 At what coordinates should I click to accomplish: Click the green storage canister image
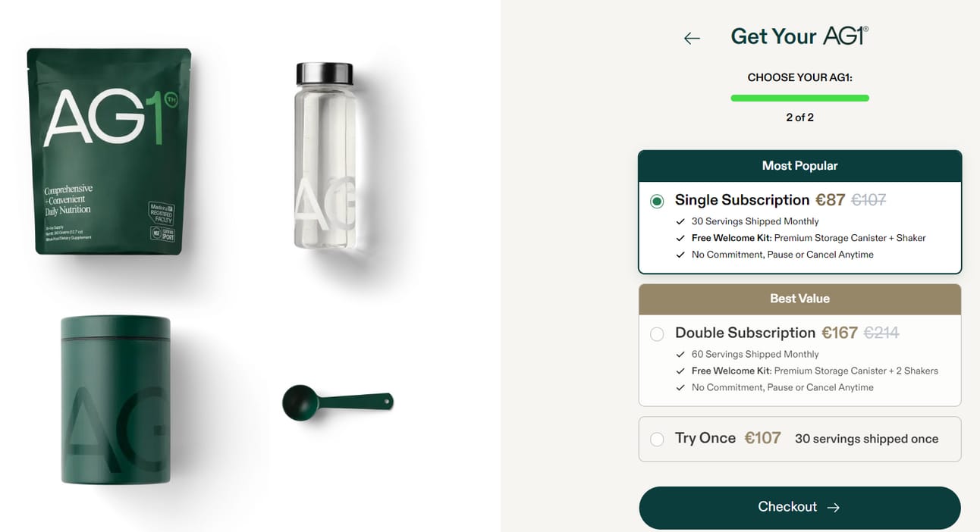pos(115,399)
